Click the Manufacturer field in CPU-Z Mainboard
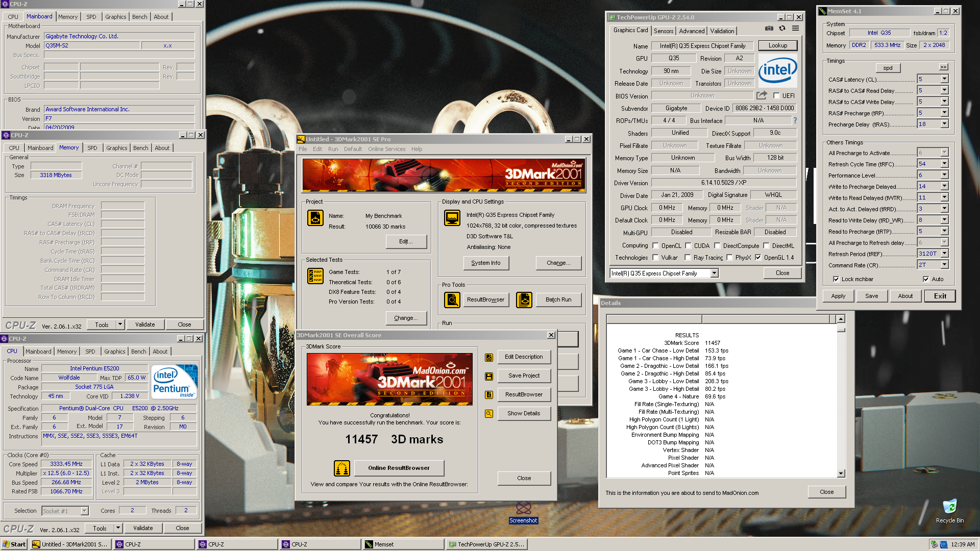The width and height of the screenshot is (980, 551). click(119, 36)
